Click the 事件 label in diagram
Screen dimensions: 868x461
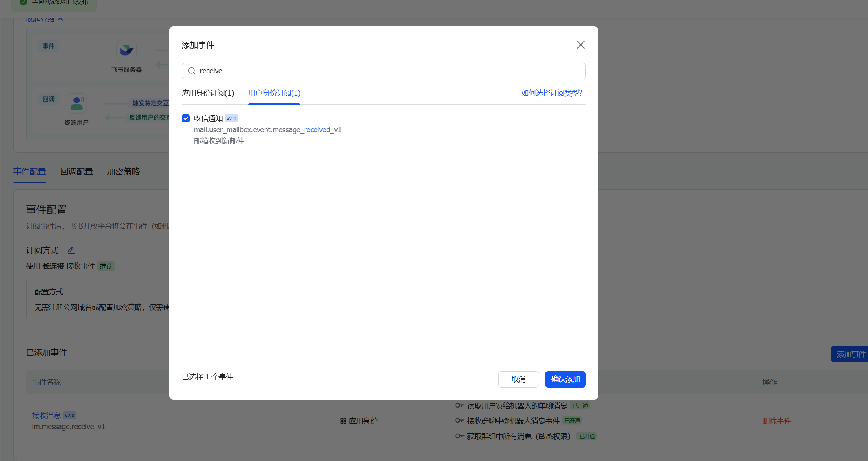pos(49,46)
